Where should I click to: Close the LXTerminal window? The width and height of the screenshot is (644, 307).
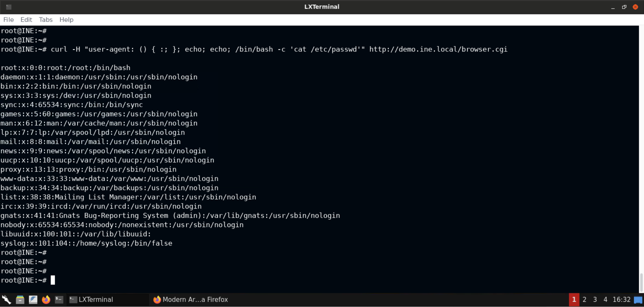coord(635,7)
